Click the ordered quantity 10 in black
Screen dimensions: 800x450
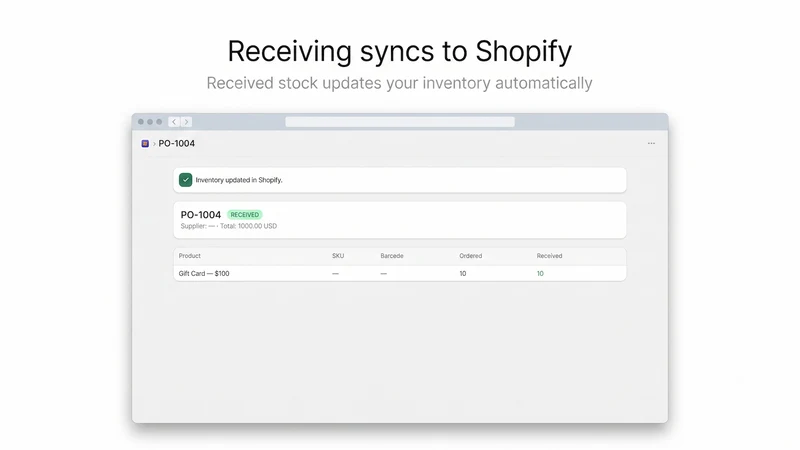click(x=463, y=273)
